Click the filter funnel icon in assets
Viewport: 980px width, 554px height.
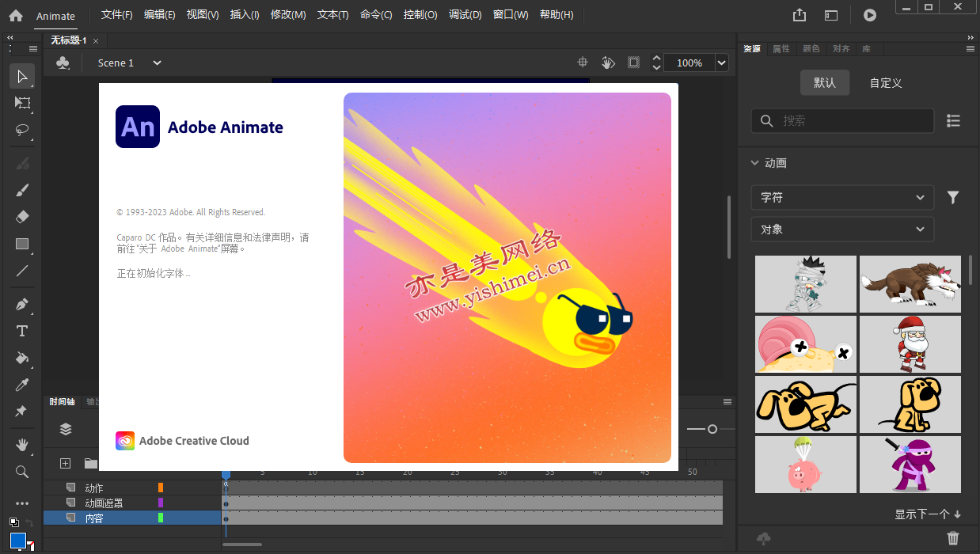pos(953,197)
